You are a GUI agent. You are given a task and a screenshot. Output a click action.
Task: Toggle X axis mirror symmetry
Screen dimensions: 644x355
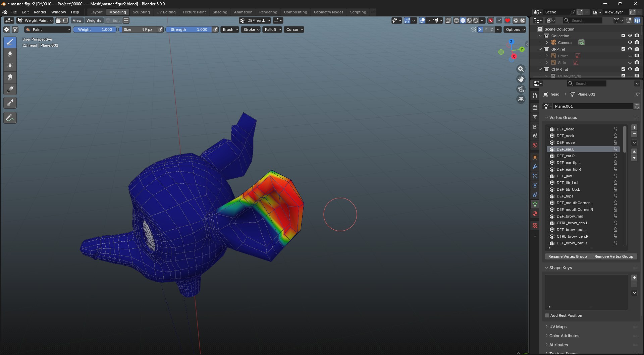coord(480,29)
